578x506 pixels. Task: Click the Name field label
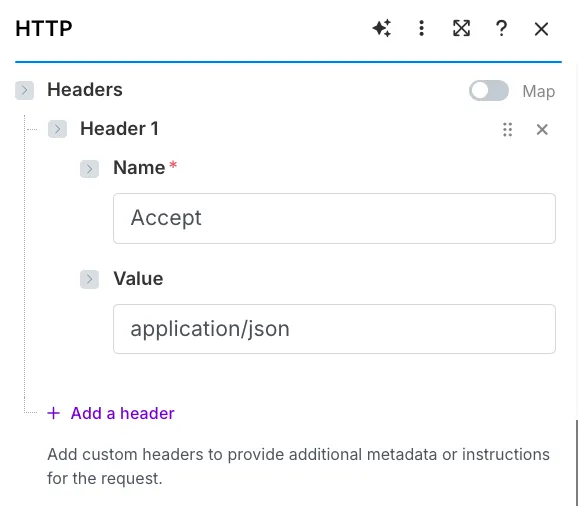pos(139,168)
